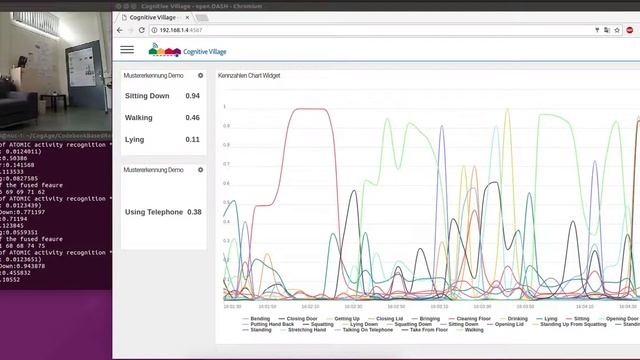The height and width of the screenshot is (360, 640).
Task: Toggle the Talking On Telephone legend entry
Action: 364,330
